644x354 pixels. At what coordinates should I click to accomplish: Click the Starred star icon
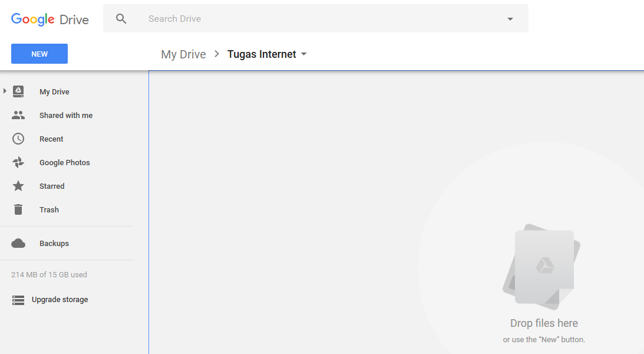(18, 186)
